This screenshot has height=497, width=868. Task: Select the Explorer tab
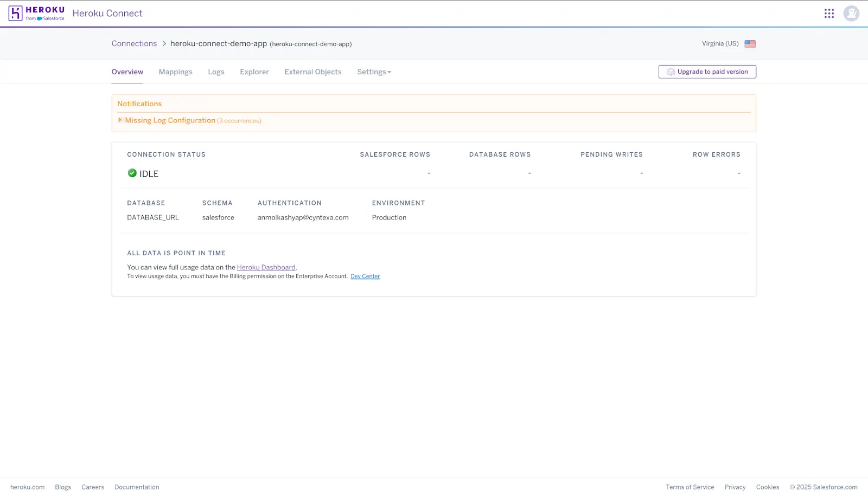(x=254, y=72)
